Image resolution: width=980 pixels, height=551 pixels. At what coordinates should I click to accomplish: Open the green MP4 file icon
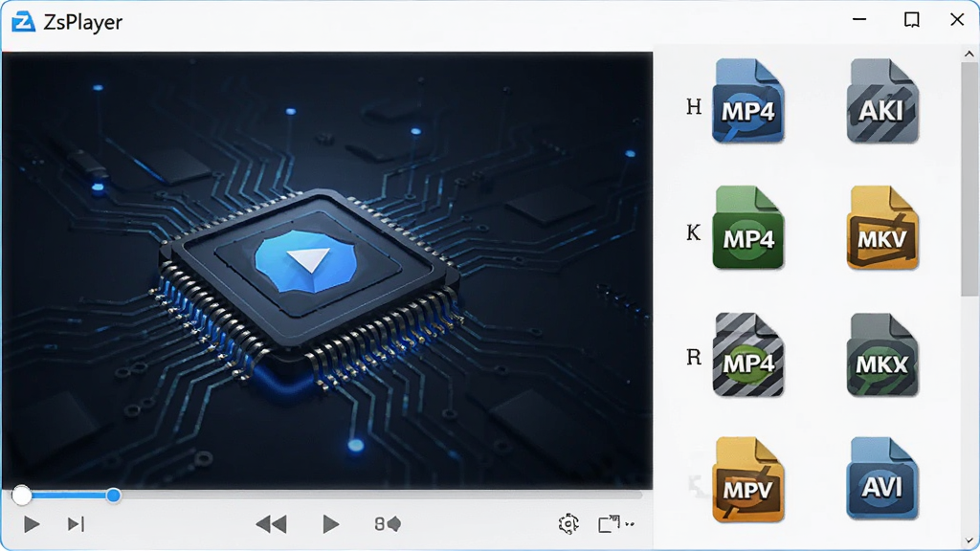tap(748, 228)
